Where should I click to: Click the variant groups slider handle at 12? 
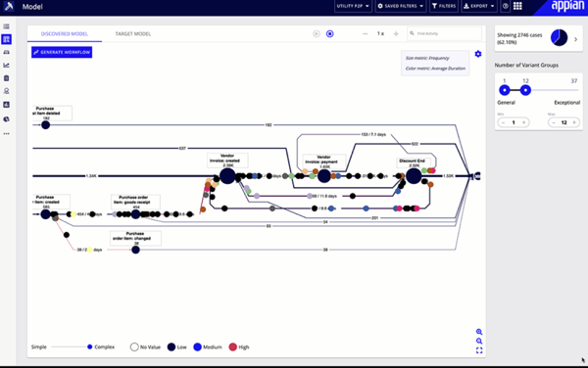click(x=525, y=90)
